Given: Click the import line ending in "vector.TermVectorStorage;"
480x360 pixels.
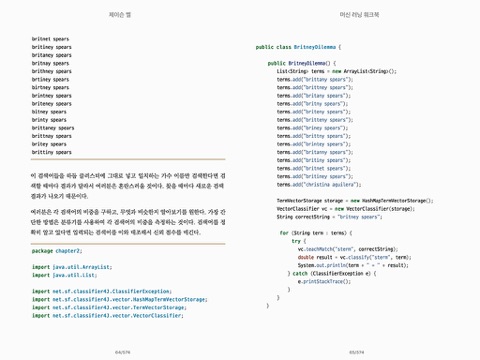Looking at the screenshot, I should (x=109, y=307).
